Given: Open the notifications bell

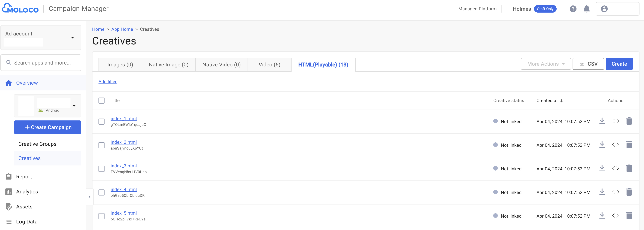Looking at the screenshot, I should point(587,9).
